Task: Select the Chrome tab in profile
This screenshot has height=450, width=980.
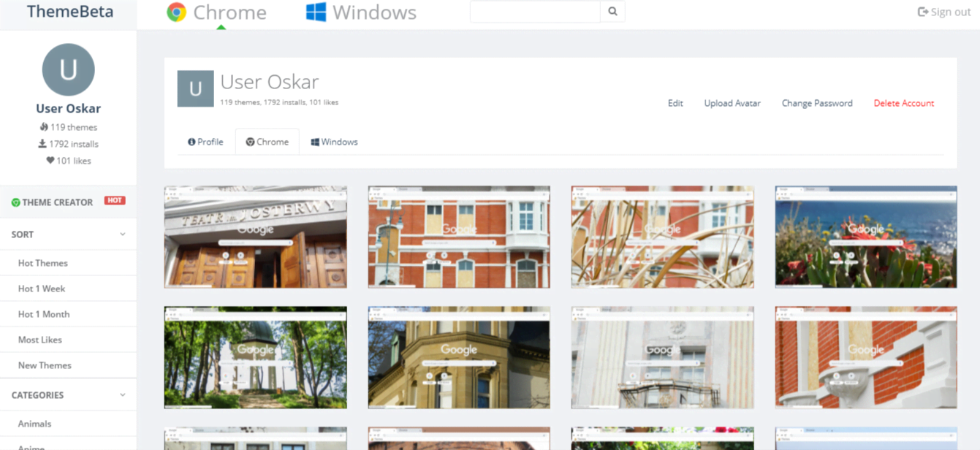Action: (267, 142)
